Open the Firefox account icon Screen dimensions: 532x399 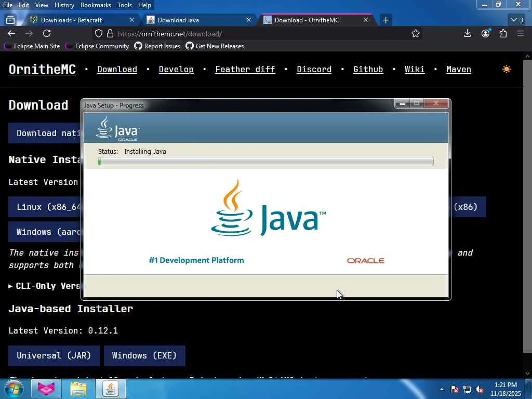pyautogui.click(x=486, y=33)
